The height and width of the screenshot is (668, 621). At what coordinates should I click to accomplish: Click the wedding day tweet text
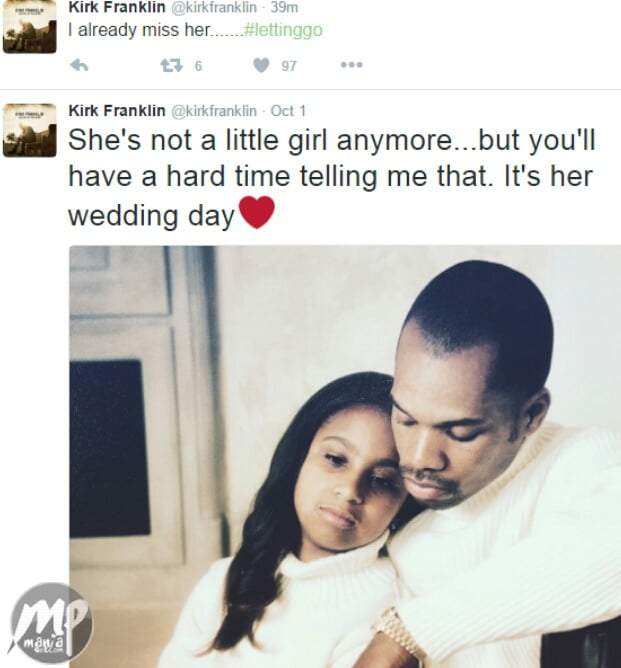pos(331,178)
